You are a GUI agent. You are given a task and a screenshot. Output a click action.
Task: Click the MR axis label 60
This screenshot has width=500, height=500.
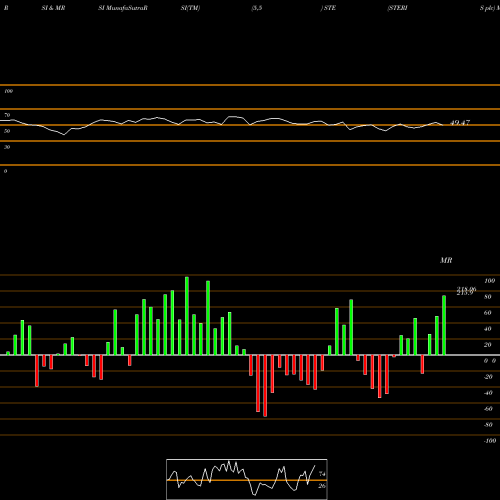[x=488, y=313]
